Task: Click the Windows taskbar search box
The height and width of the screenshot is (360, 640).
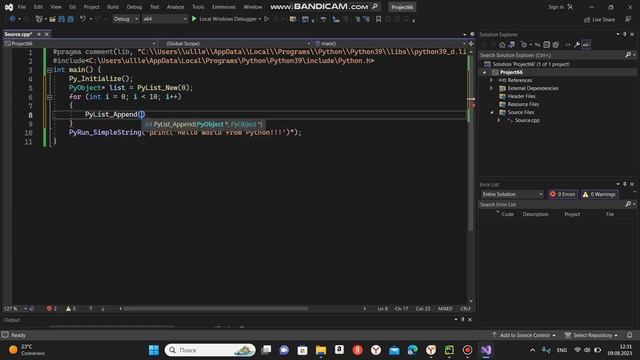Action: click(210, 350)
